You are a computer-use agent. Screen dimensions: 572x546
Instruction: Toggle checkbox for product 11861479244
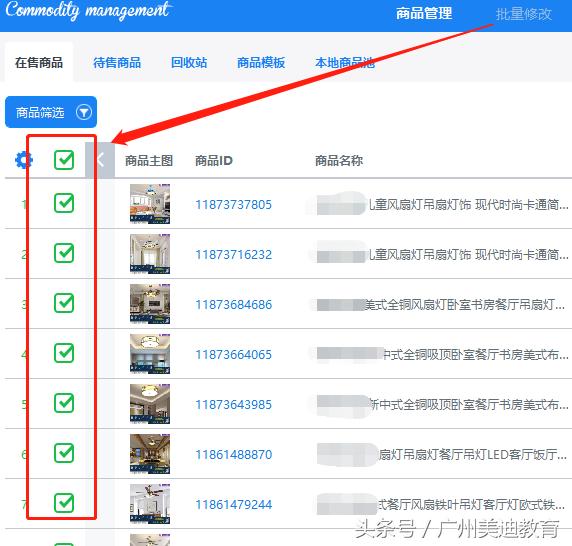tap(64, 503)
